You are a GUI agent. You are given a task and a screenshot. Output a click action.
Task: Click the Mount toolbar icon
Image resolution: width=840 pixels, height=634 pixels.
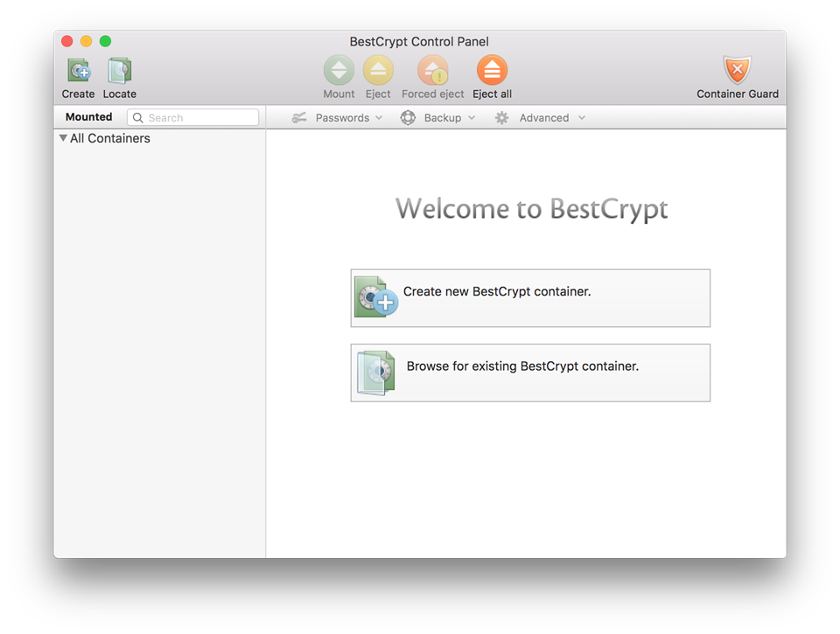point(339,70)
